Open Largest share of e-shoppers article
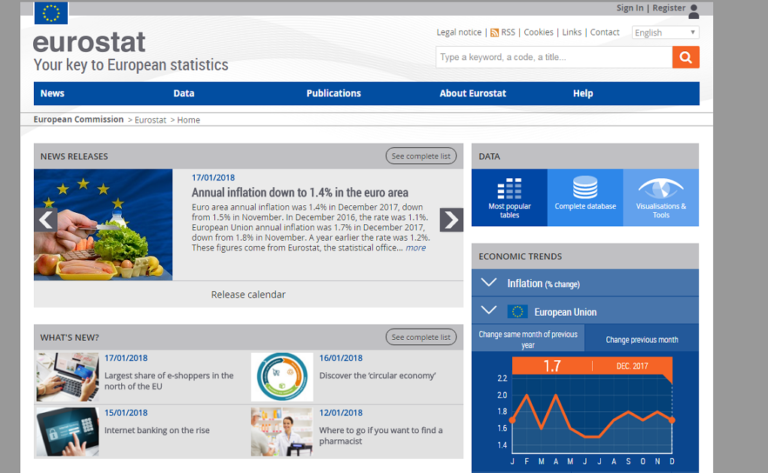Image resolution: width=768 pixels, height=473 pixels. click(169, 381)
